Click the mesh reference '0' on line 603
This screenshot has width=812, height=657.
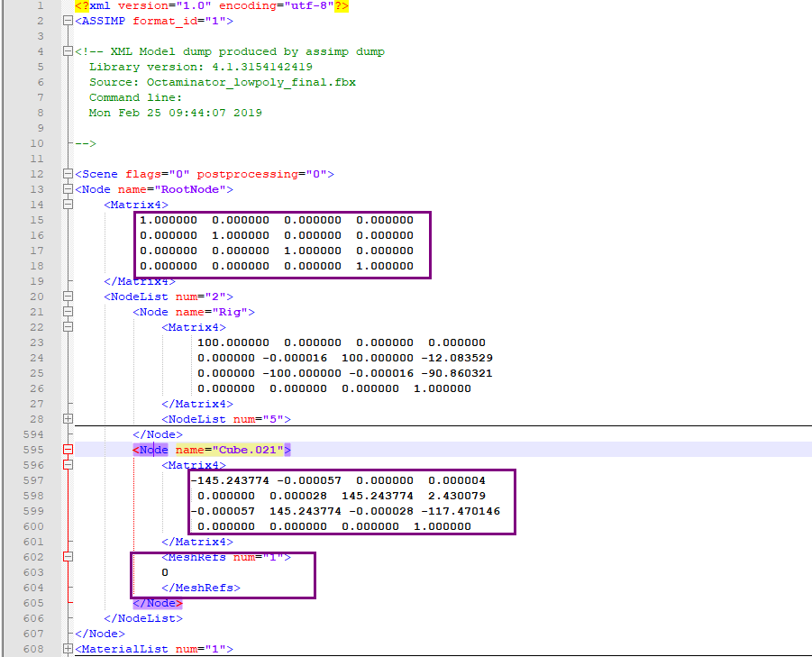coord(165,572)
